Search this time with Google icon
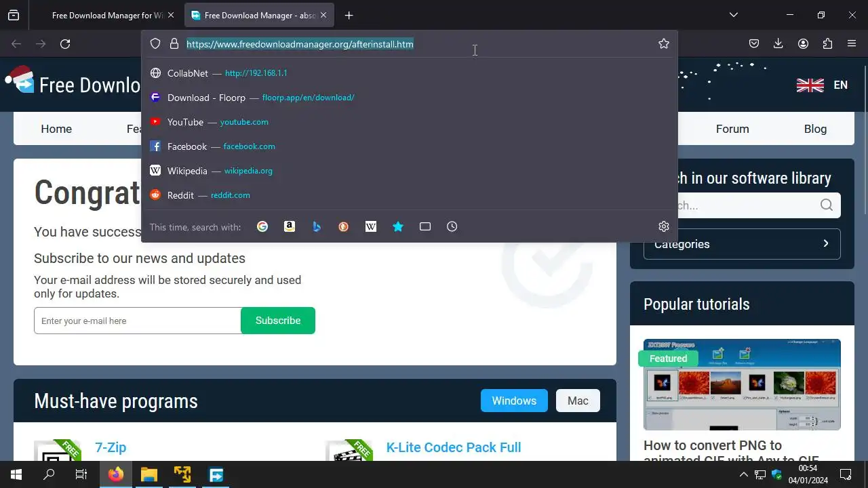 point(262,226)
